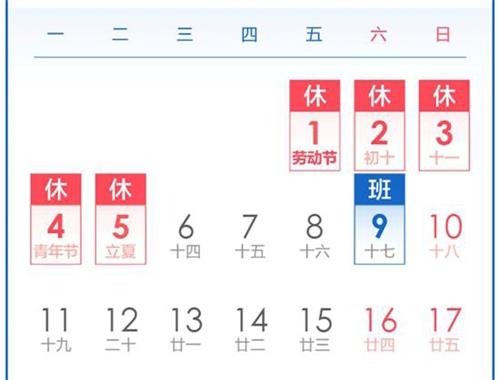This screenshot has height=380, width=500.
Task: Select date 13 labeled 廿一
Action: coord(186,329)
